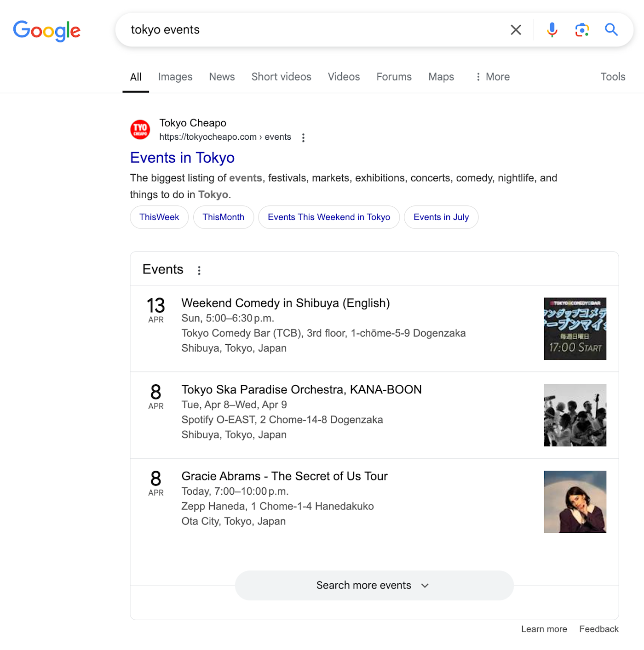Click 'Tue, Apr 8–Wed, Apr 9' date text

point(234,405)
